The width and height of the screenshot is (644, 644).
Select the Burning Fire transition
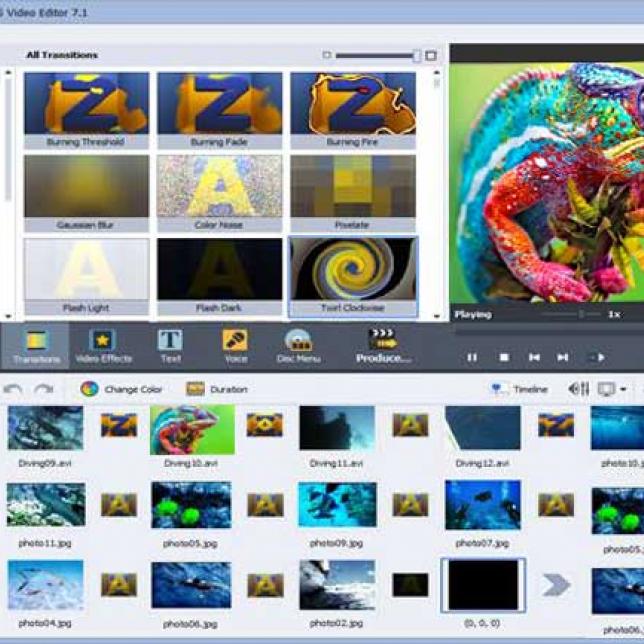[x=353, y=110]
